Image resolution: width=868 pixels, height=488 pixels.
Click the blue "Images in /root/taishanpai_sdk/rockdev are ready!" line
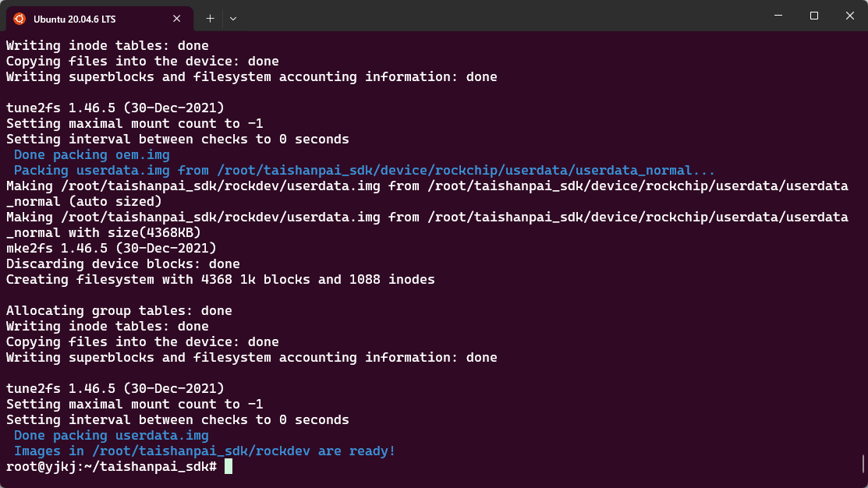point(205,451)
